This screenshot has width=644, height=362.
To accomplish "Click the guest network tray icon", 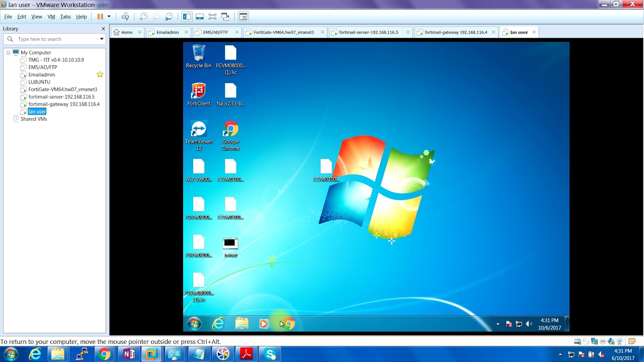I will (519, 324).
